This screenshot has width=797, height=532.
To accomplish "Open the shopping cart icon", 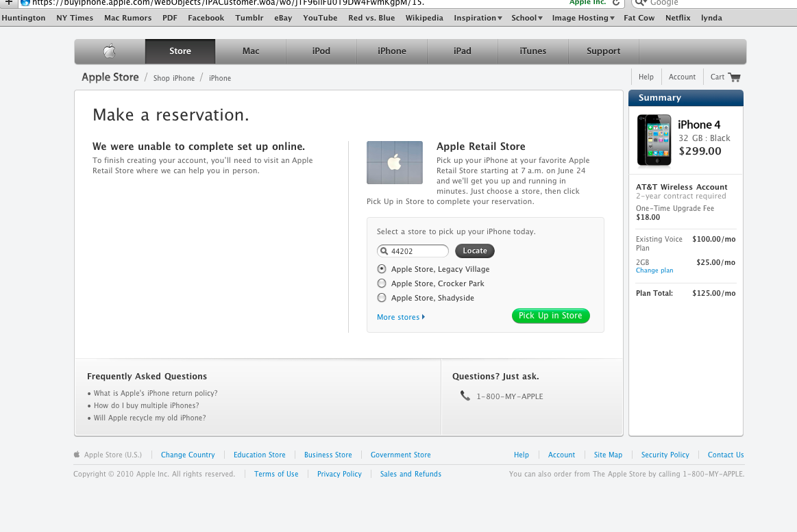I will [x=734, y=77].
